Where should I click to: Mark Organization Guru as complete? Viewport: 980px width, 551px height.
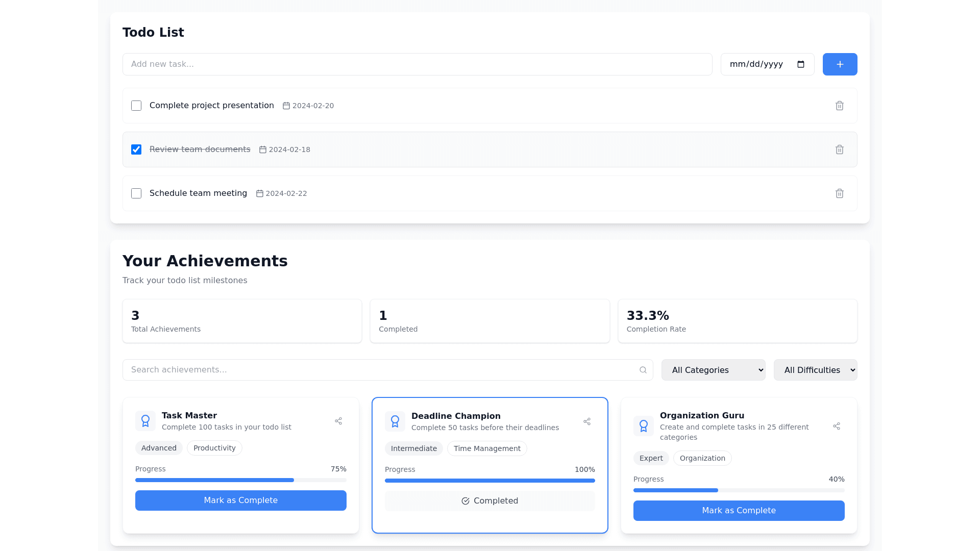739,511
